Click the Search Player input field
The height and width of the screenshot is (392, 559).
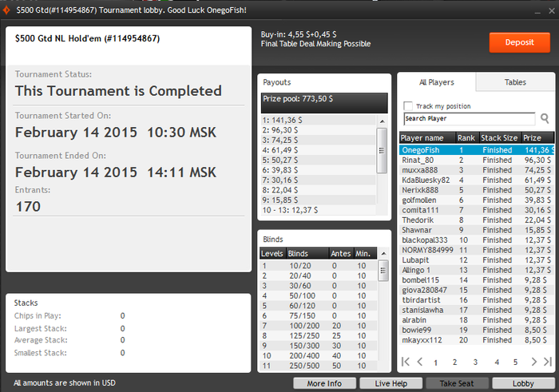coord(470,119)
